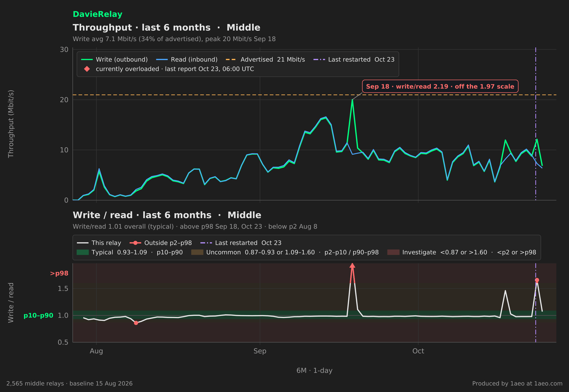Select the Advertised 21 Mbit/s legend entry
Viewport: 569px width, 392px height.
[265, 60]
